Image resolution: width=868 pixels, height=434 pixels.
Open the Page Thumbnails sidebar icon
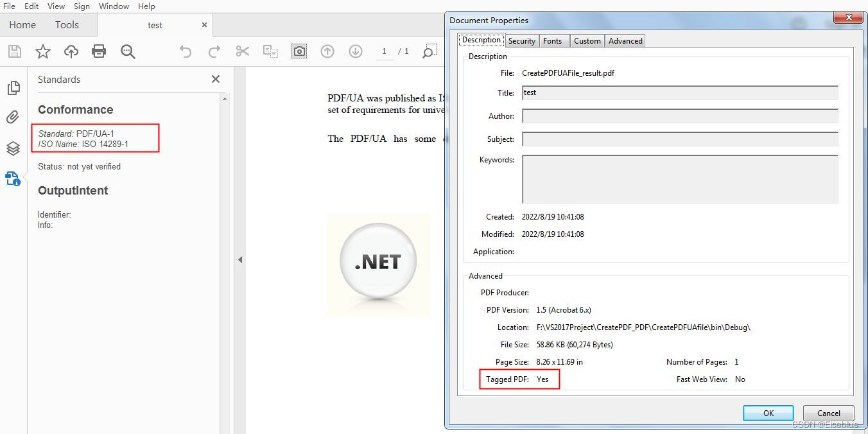(x=13, y=88)
